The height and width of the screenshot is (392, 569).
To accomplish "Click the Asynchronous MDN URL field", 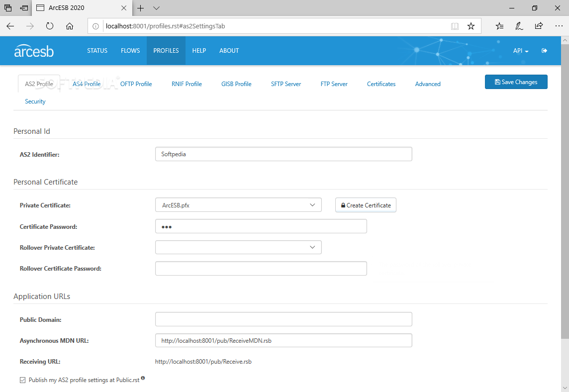I will pyautogui.click(x=284, y=340).
